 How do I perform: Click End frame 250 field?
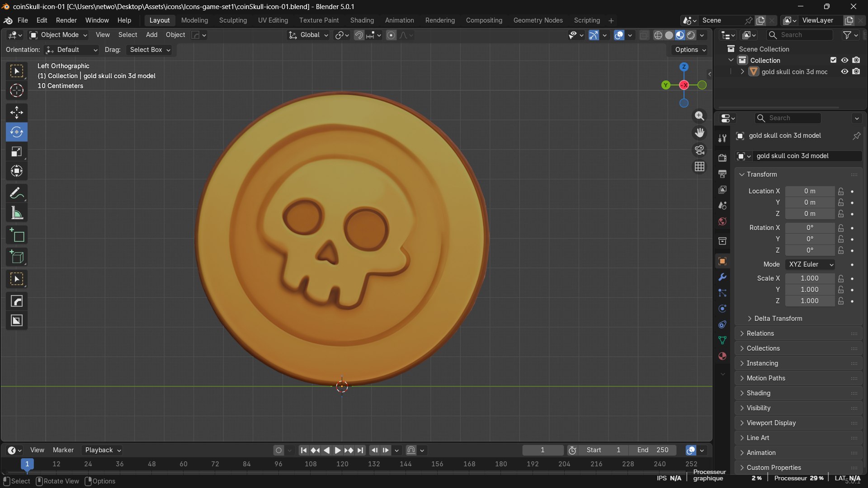[653, 450]
